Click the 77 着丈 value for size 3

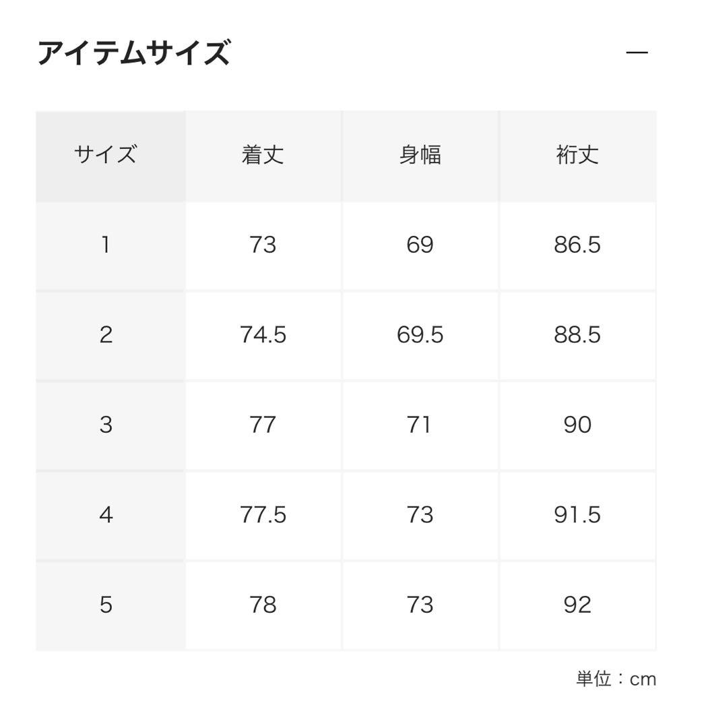pyautogui.click(x=263, y=425)
